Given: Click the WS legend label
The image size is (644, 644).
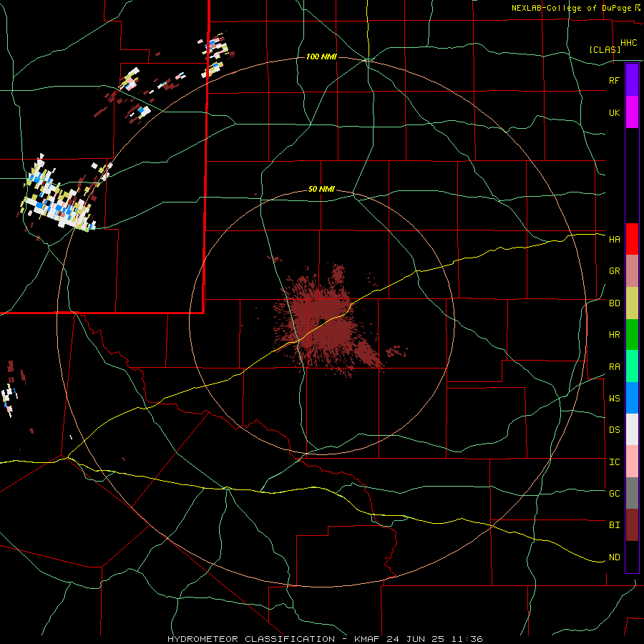Looking at the screenshot, I should click(614, 399).
